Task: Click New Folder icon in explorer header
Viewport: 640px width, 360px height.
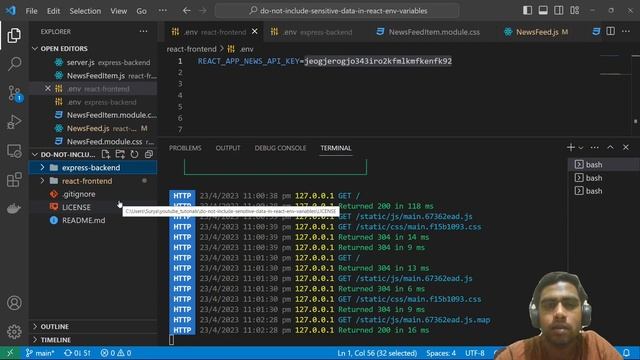Action: point(120,154)
